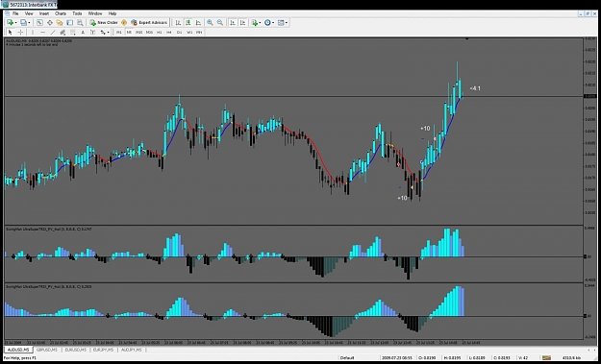Switch to line chart display

(x=198, y=23)
